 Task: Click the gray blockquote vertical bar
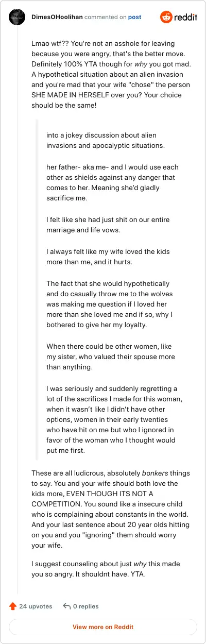pyautogui.click(x=37, y=289)
